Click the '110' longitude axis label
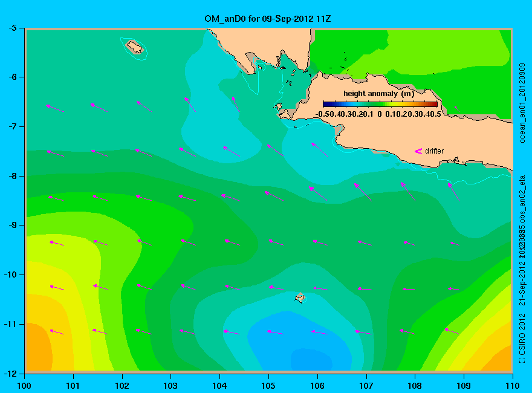The width and height of the screenshot is (532, 393). tap(513, 386)
